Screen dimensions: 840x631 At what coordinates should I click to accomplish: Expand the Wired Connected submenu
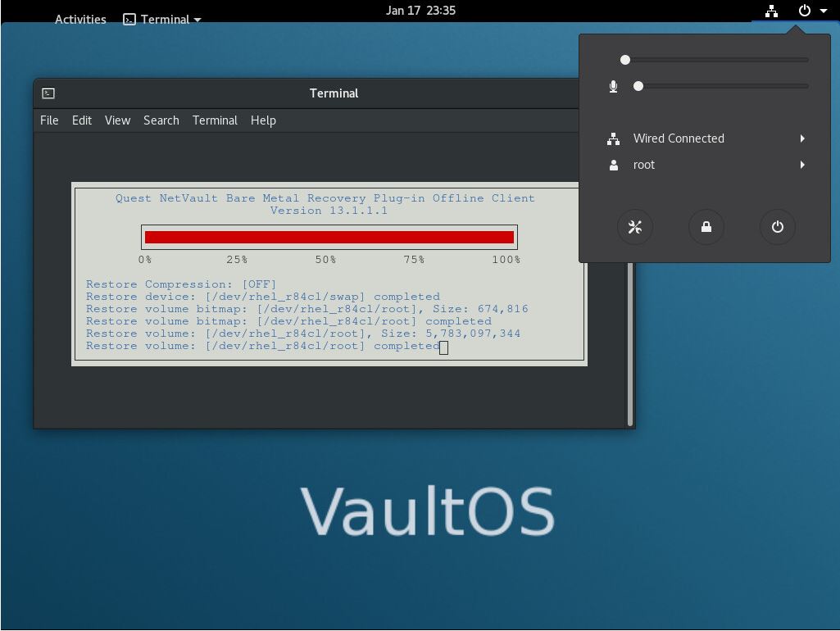coord(705,138)
